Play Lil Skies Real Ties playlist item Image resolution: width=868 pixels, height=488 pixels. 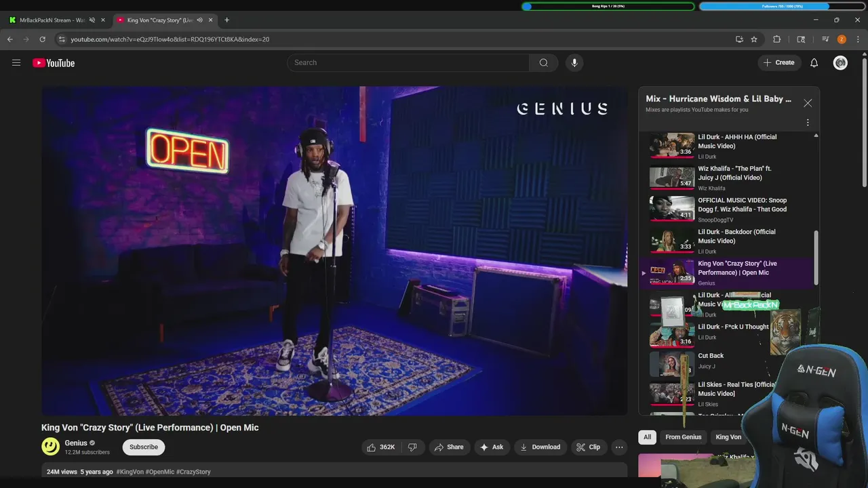point(727,393)
